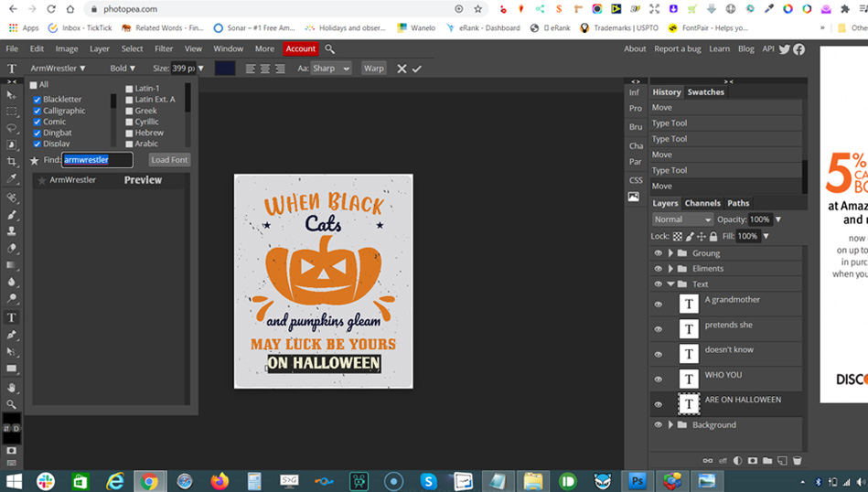The width and height of the screenshot is (868, 492).
Task: Open the Normal blend mode dropdown
Action: (682, 219)
